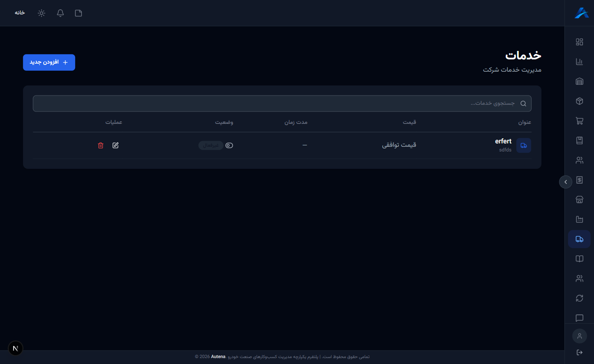This screenshot has height=364, width=594.
Task: Click the مدیریت خدمات شرکت subtitle
Action: [x=512, y=70]
